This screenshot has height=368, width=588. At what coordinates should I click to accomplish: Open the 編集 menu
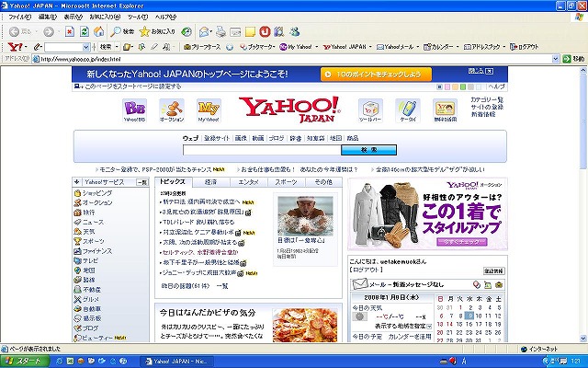click(48, 17)
